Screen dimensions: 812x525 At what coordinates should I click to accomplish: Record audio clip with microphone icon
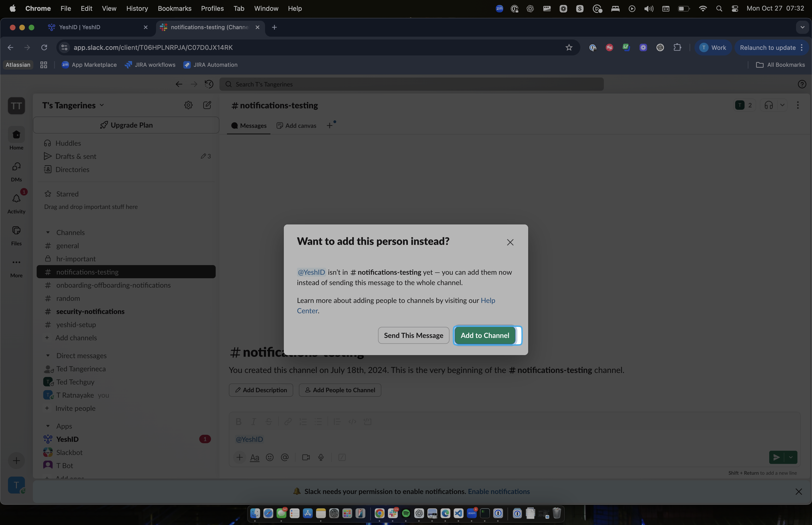(321, 457)
